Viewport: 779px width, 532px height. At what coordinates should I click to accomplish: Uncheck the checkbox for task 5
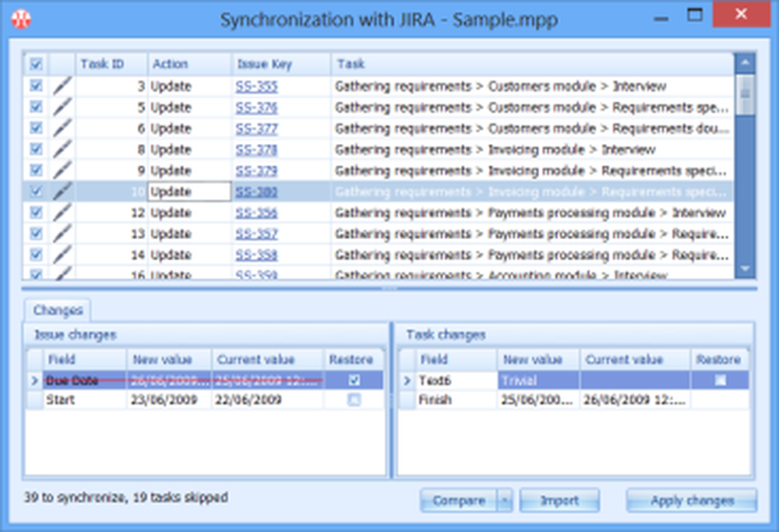[36, 107]
